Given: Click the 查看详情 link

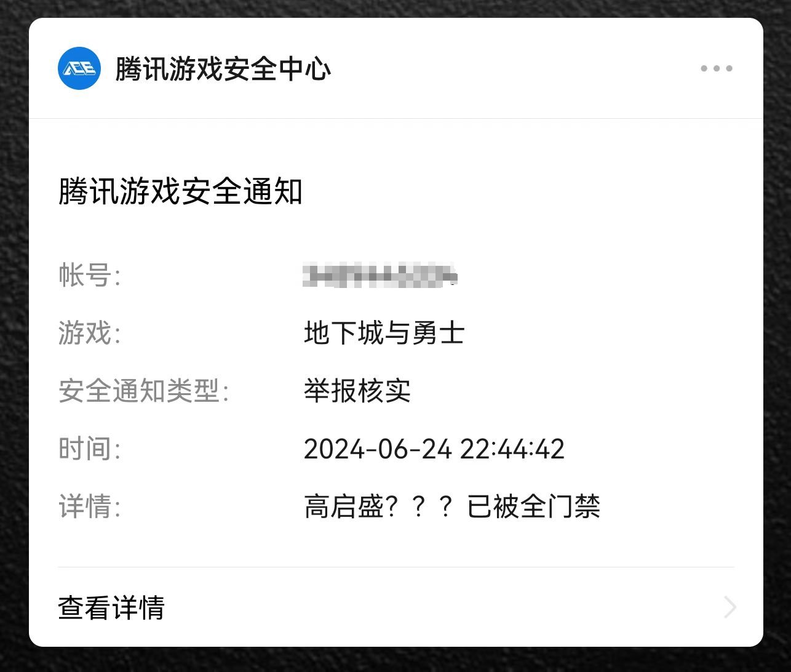Looking at the screenshot, I should [111, 607].
